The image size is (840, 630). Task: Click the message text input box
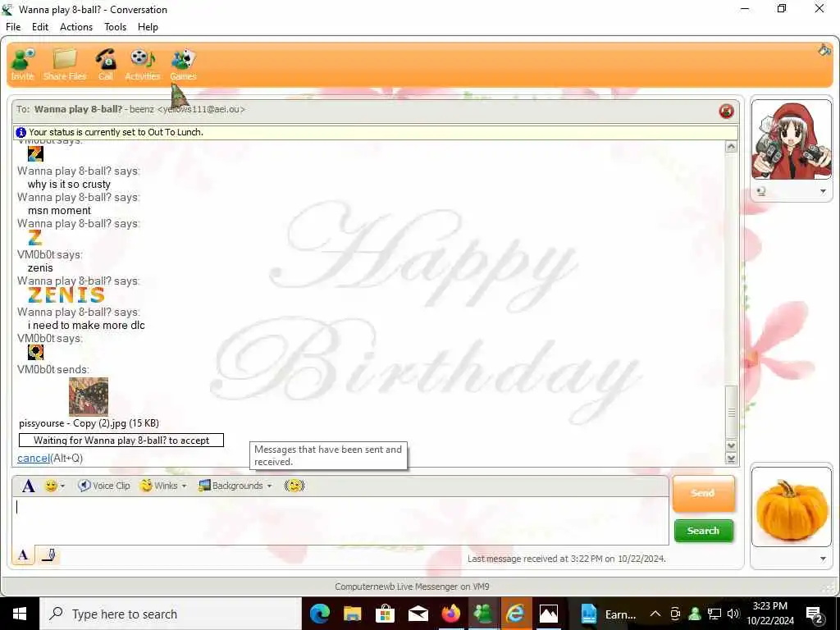coord(340,521)
